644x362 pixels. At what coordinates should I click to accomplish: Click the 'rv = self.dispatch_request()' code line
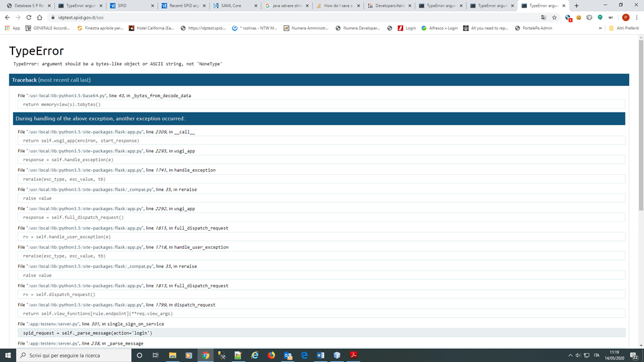[321, 295]
